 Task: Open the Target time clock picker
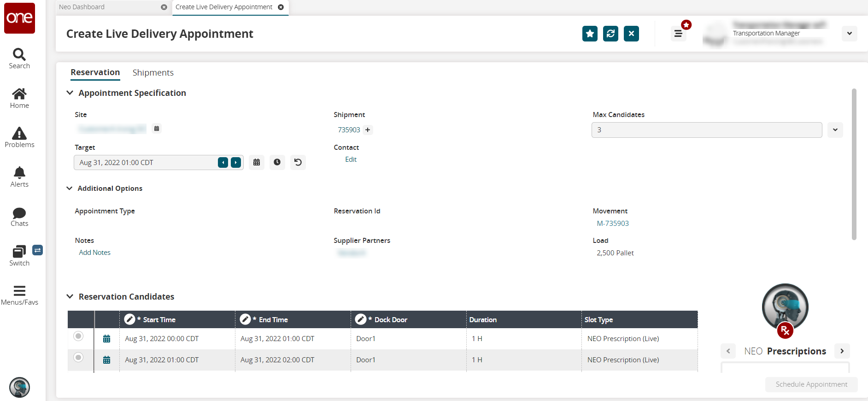277,162
